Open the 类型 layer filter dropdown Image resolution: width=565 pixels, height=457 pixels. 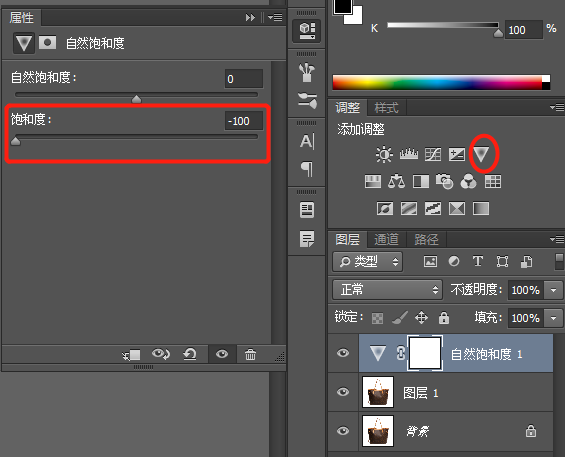pyautogui.click(x=368, y=262)
